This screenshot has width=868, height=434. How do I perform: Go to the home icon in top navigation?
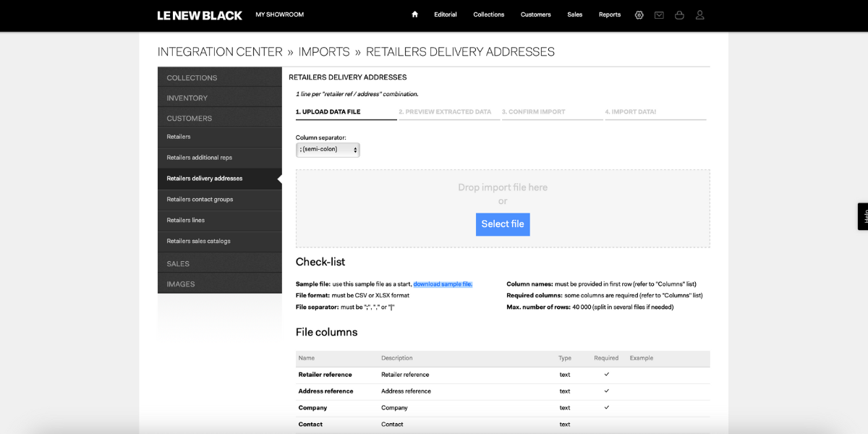click(414, 14)
